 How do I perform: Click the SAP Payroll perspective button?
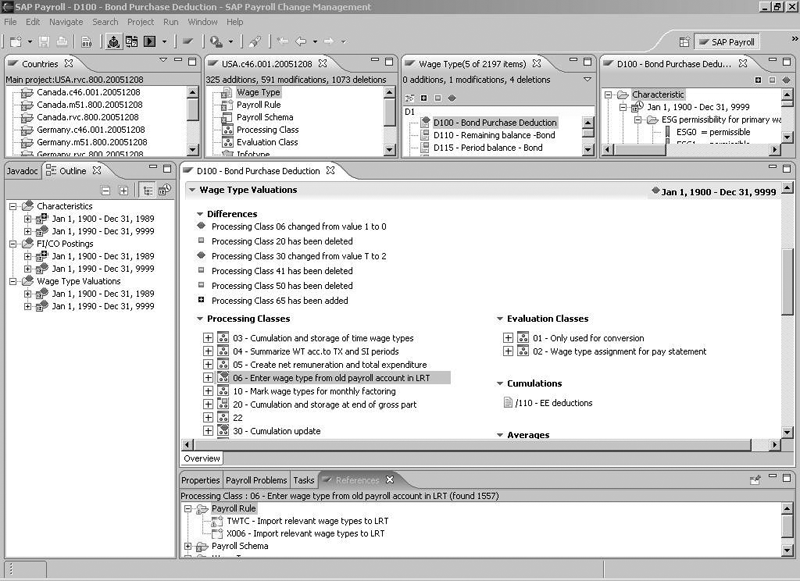(x=728, y=42)
